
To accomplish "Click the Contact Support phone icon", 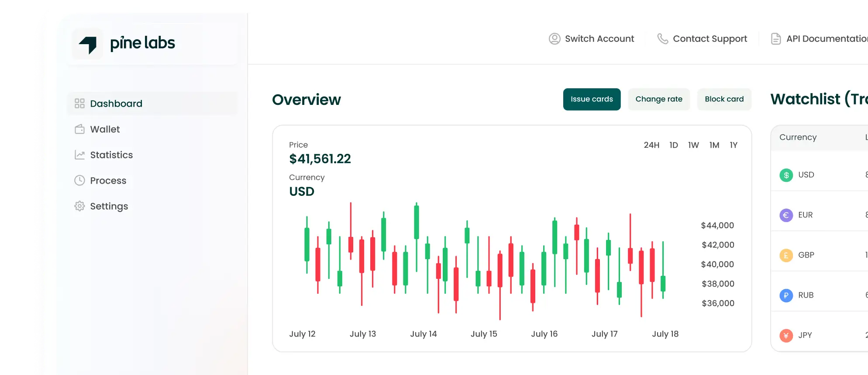I will click(x=662, y=39).
